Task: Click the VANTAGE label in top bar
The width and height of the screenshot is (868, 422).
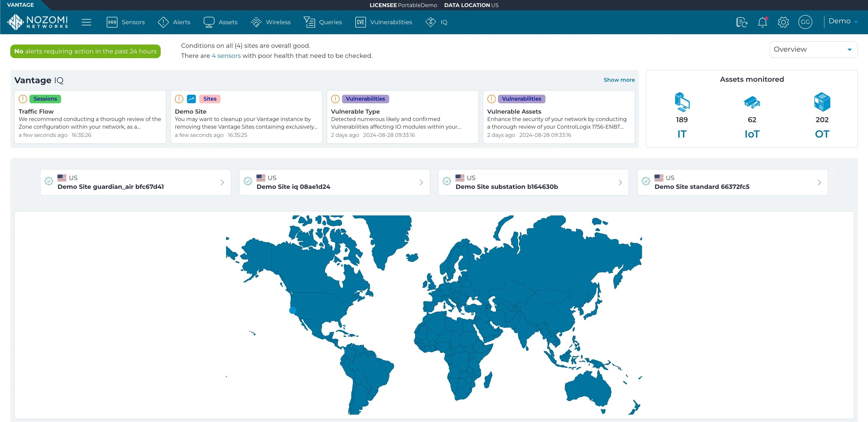Action: tap(21, 5)
